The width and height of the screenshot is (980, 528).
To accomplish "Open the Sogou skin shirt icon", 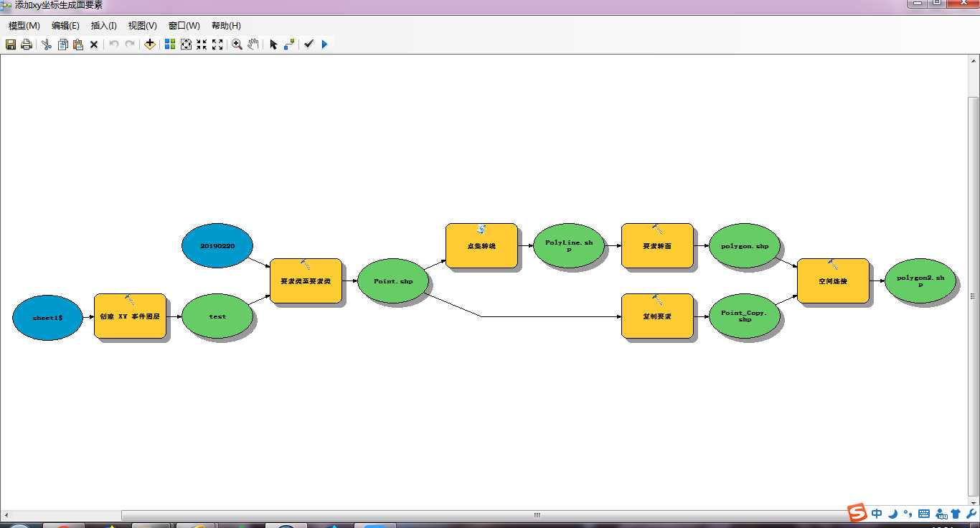I will (x=956, y=514).
